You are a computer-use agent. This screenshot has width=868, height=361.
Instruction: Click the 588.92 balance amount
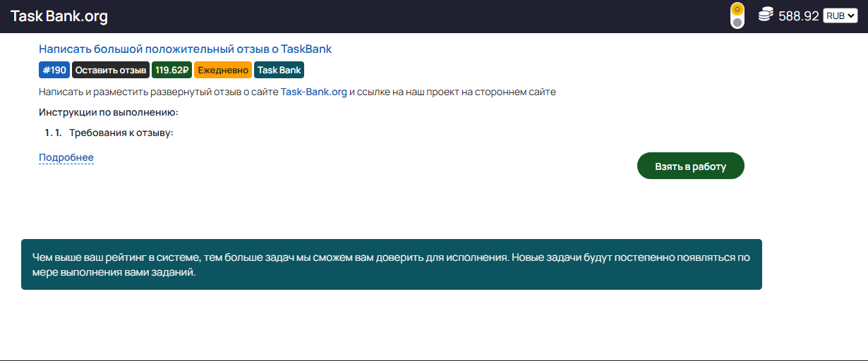tap(799, 16)
